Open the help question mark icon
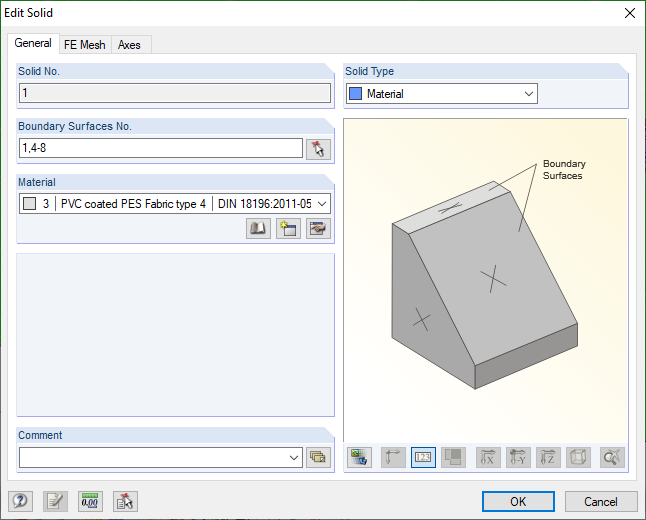Screen dimensions: 646x520 (x=20, y=501)
